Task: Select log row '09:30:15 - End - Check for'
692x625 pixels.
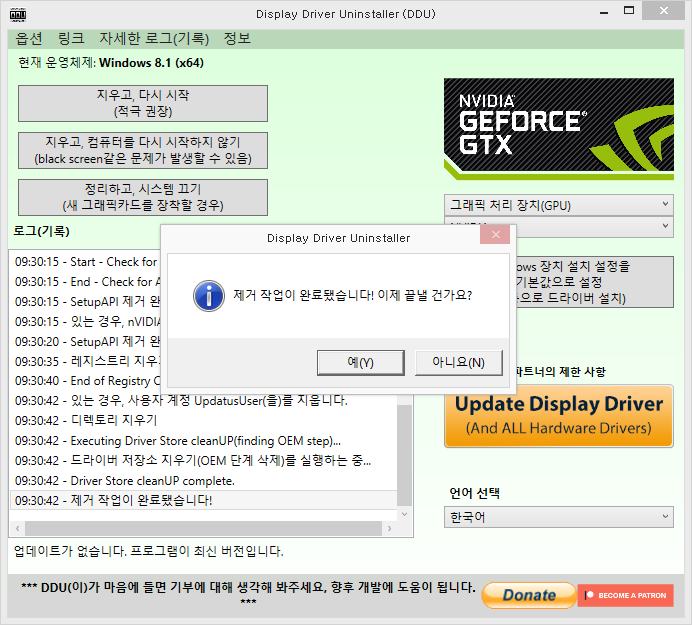Action: [86, 282]
